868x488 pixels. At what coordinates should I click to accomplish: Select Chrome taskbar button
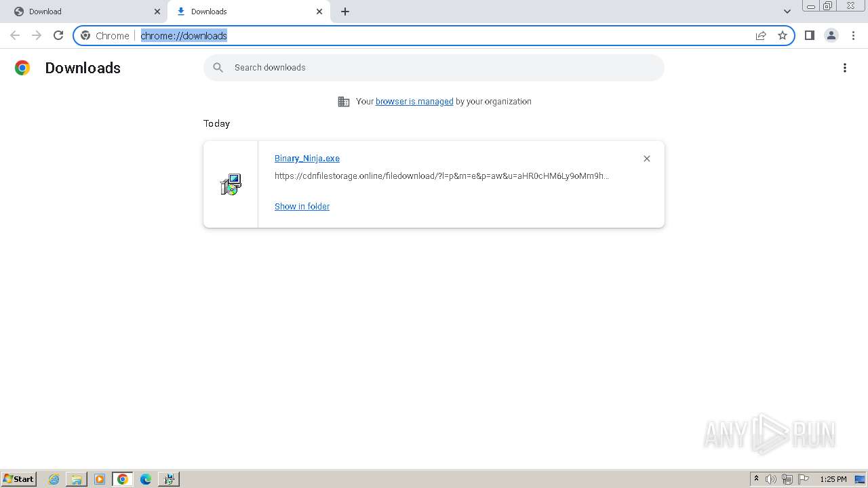(123, 479)
